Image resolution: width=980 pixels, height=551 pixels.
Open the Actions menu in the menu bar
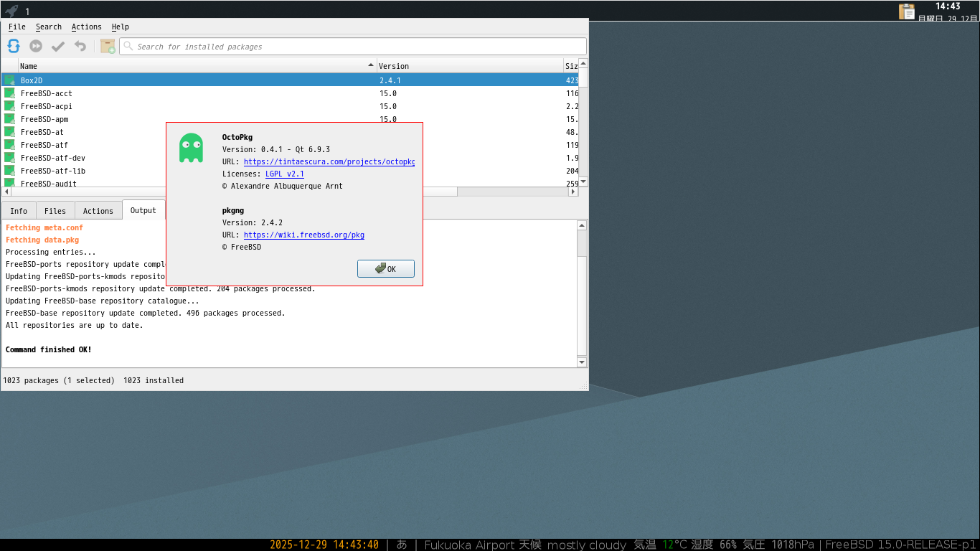[87, 27]
